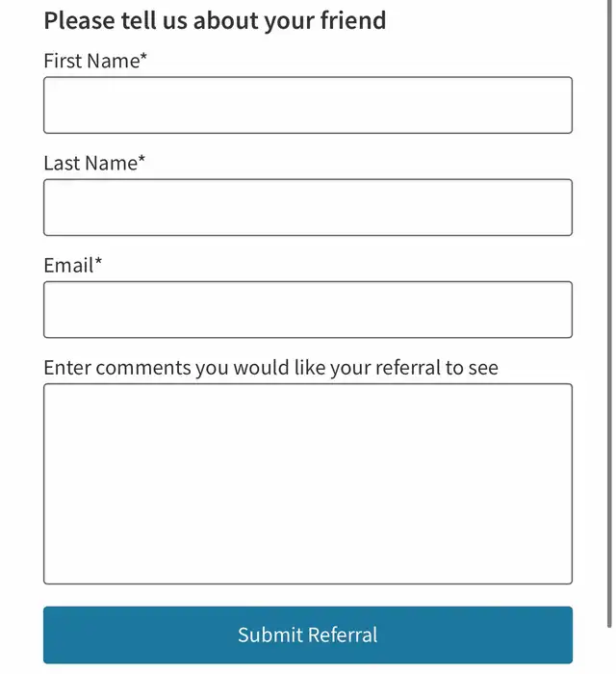Click the word "see" ending the comments label
616x674 pixels.
coord(484,369)
